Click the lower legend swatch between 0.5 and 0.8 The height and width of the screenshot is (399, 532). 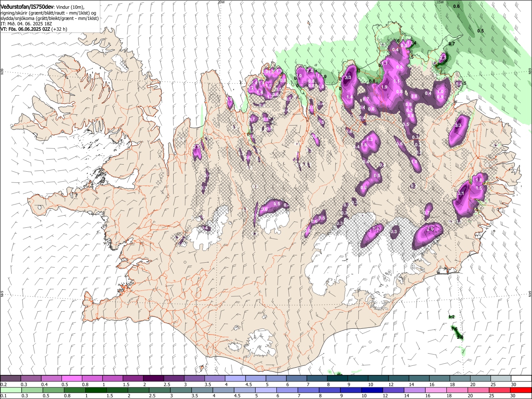click(x=53, y=390)
